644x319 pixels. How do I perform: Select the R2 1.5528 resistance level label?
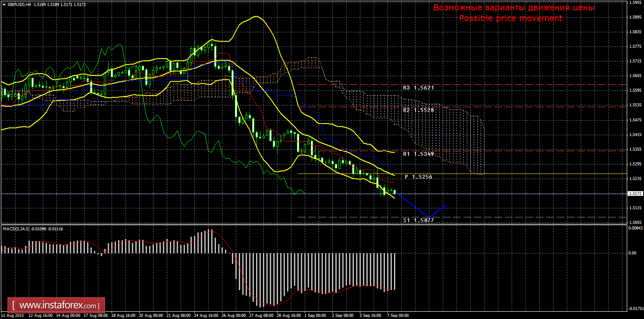coord(418,110)
